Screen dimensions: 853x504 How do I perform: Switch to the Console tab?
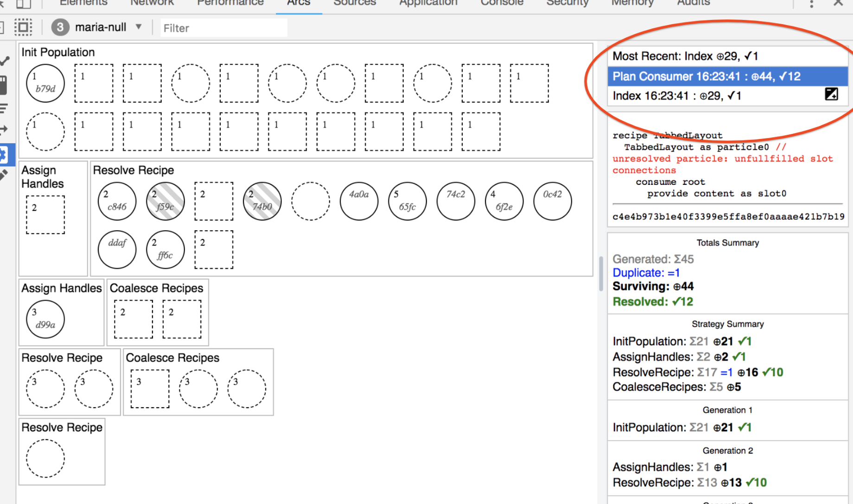(x=502, y=3)
